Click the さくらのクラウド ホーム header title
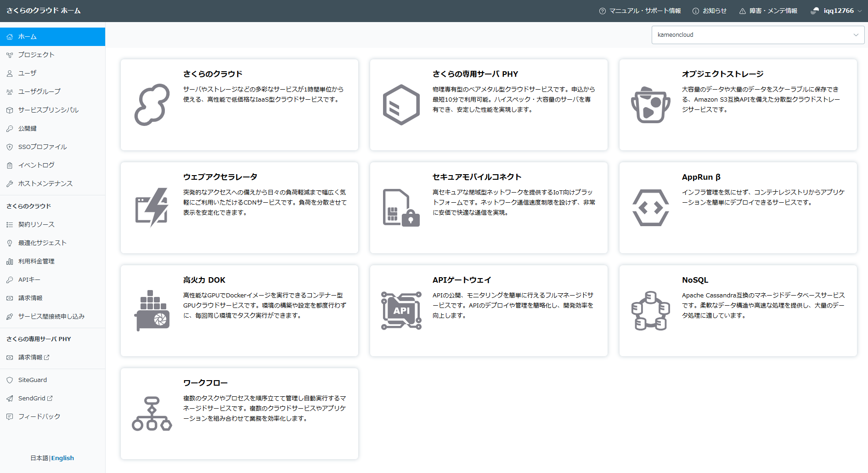 point(44,11)
